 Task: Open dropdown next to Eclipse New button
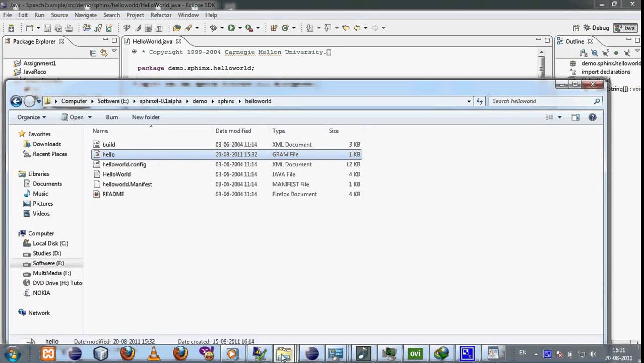pos(38,28)
